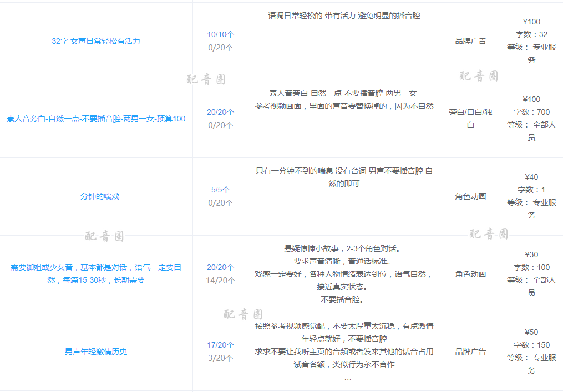Select 品牌广告 in the 男声年轻激情历史 row
This screenshot has width=563, height=392.
tap(470, 352)
